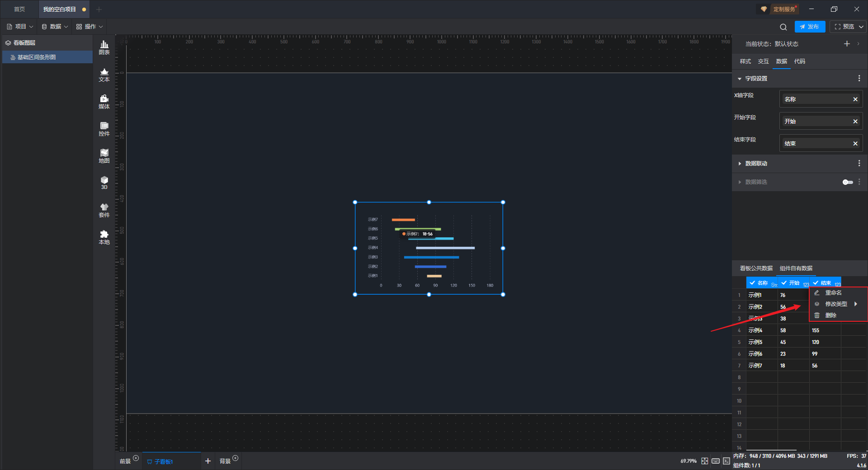The height and width of the screenshot is (470, 868).
Task: Open the 套件 kit components panel
Action: 104,210
